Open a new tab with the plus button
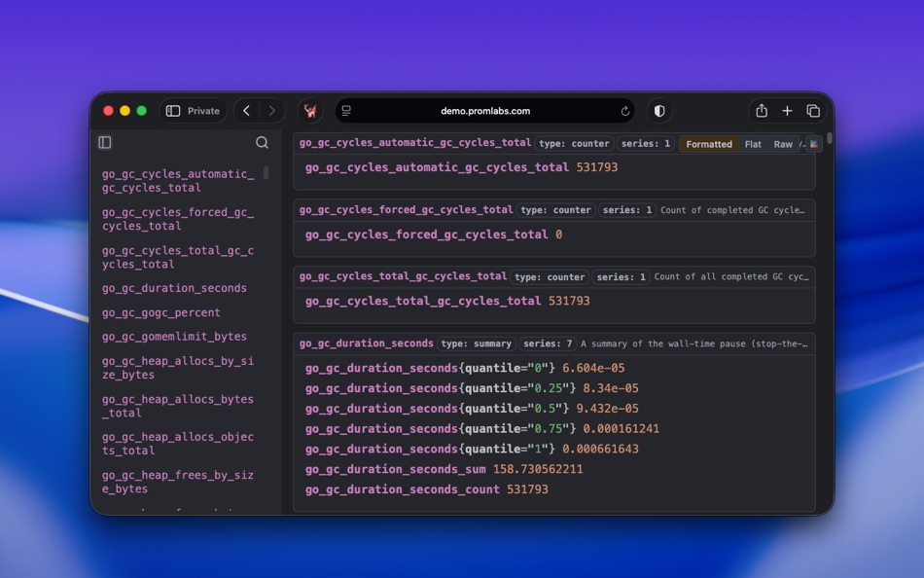 (787, 111)
